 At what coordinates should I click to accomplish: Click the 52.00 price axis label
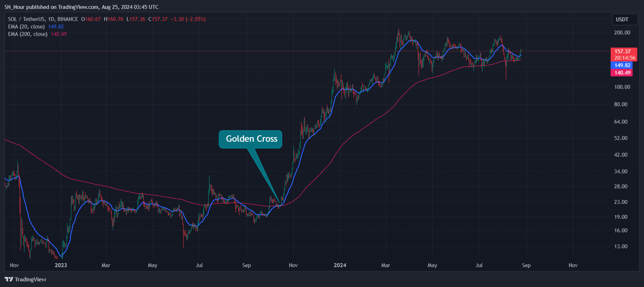pos(621,138)
